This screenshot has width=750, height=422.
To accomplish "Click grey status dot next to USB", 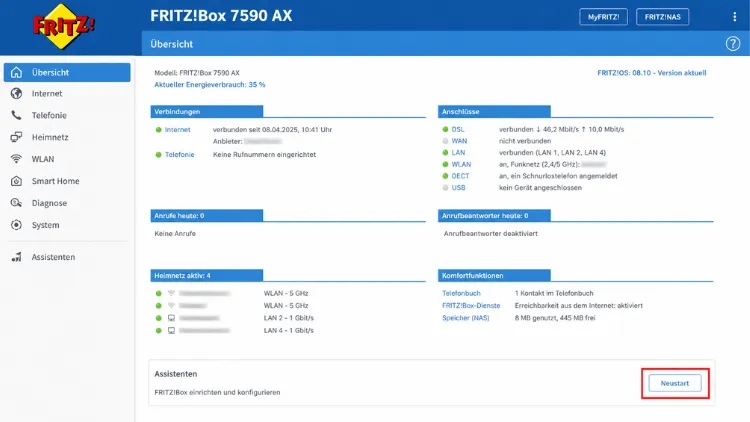I will (x=445, y=188).
